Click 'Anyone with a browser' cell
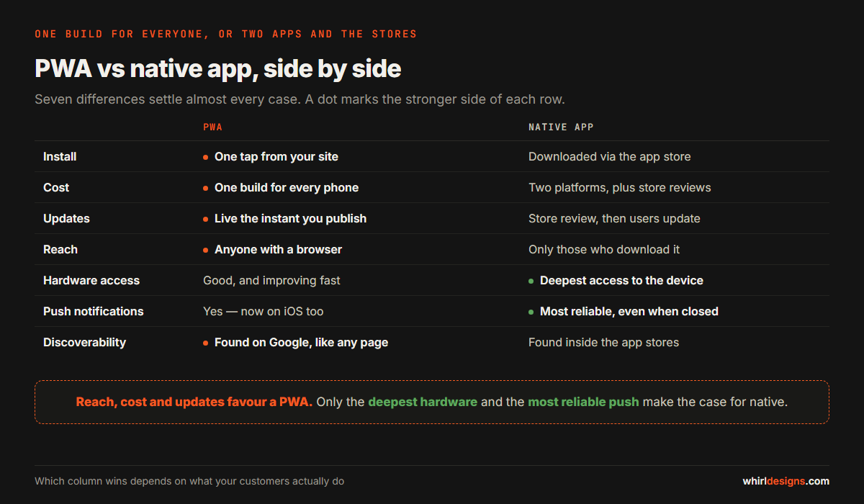The height and width of the screenshot is (504, 864). [x=278, y=249]
